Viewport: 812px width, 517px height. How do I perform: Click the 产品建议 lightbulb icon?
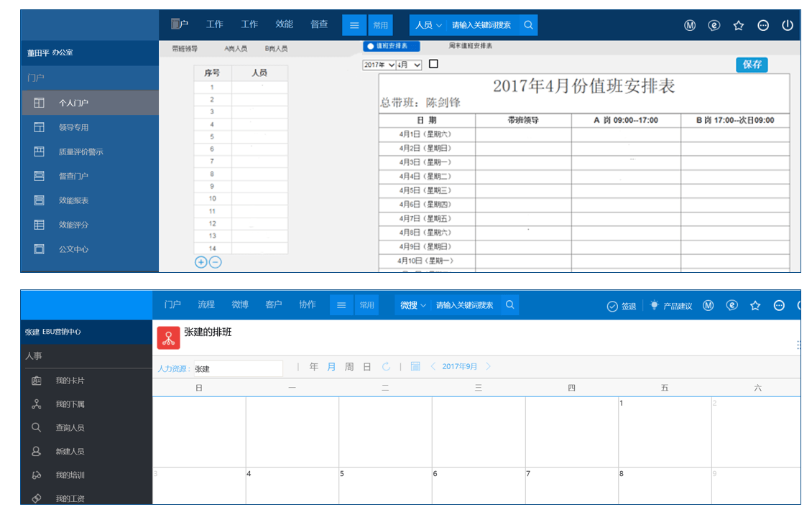[654, 305]
